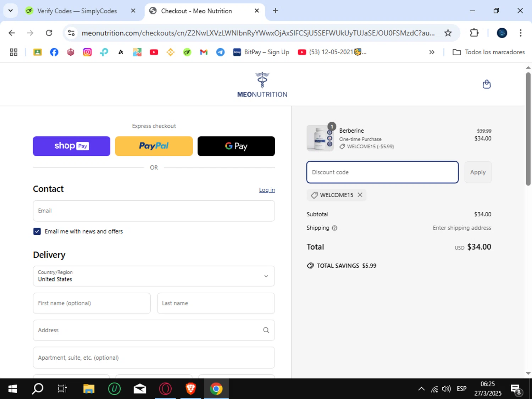Click the Apply discount button

click(478, 172)
